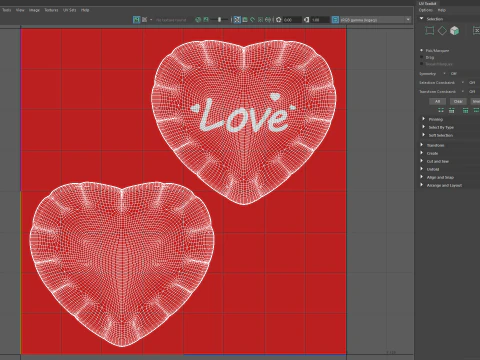Screen dimensions: 480x360
Task: Open the Textures menu
Action: point(51,10)
